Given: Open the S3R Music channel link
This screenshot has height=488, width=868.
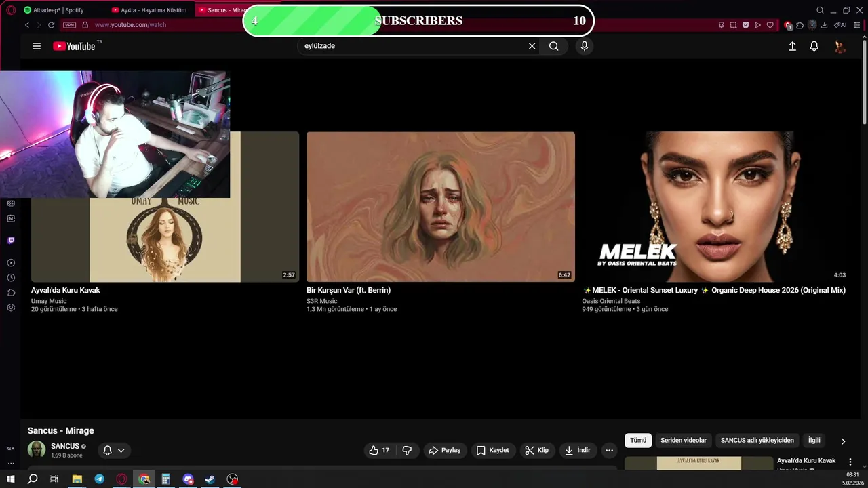Looking at the screenshot, I should (x=321, y=301).
